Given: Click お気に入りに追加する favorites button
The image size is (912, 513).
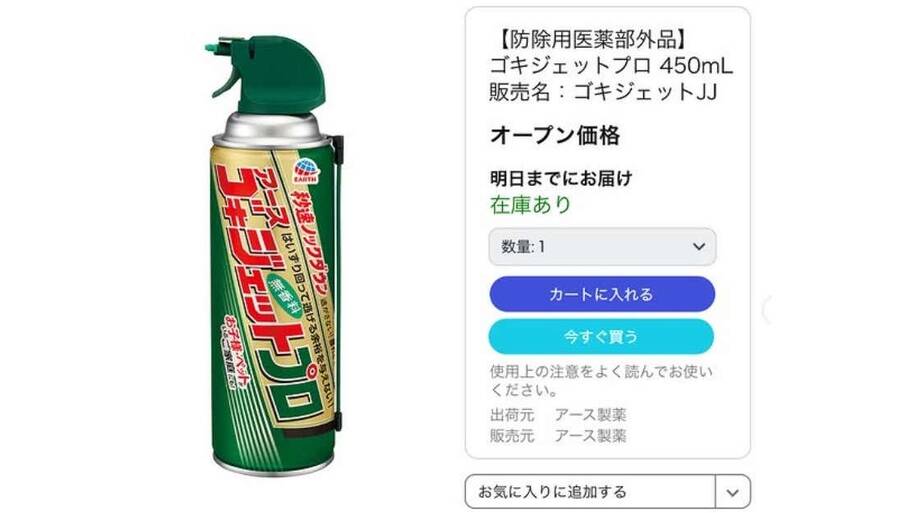Looking at the screenshot, I should [x=590, y=492].
